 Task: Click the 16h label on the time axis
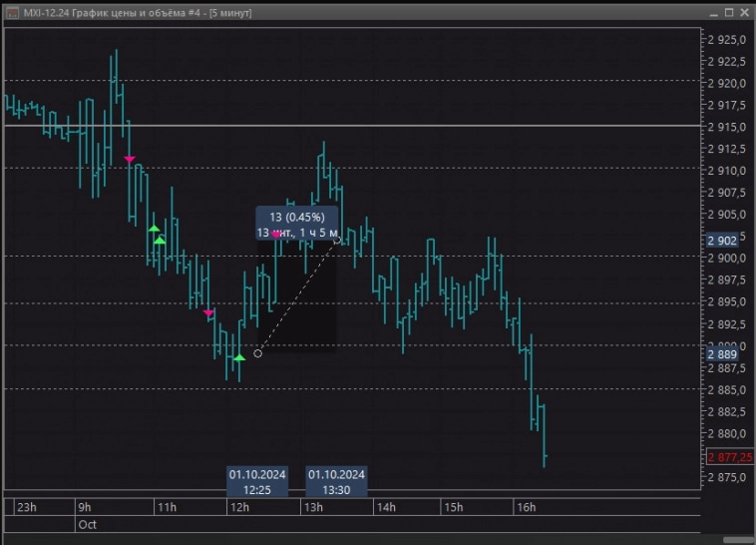pyautogui.click(x=526, y=507)
